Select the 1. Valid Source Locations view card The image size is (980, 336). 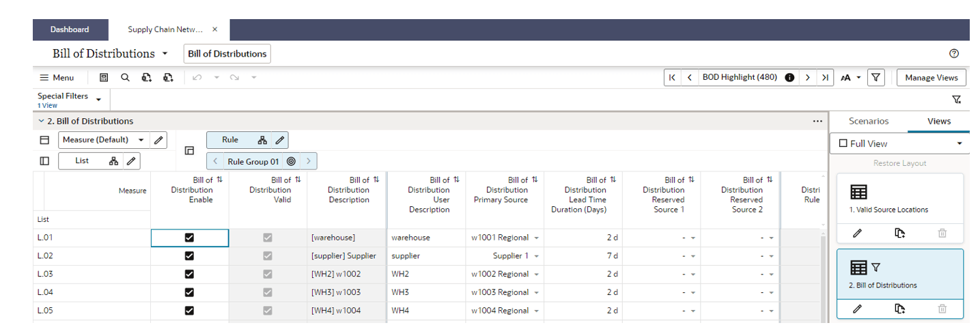pyautogui.click(x=900, y=199)
